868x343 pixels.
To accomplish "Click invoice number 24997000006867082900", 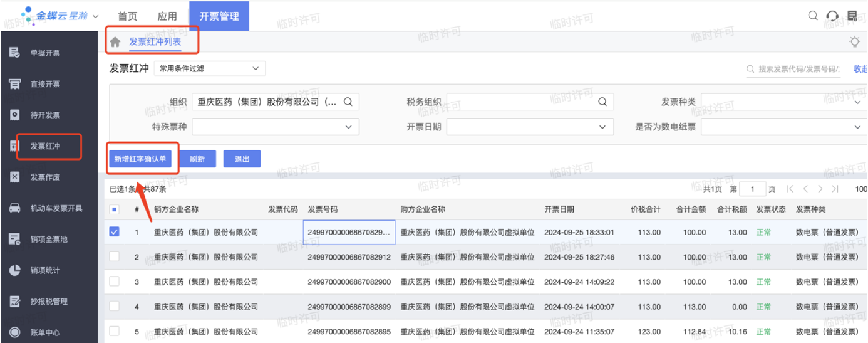I will [x=349, y=282].
